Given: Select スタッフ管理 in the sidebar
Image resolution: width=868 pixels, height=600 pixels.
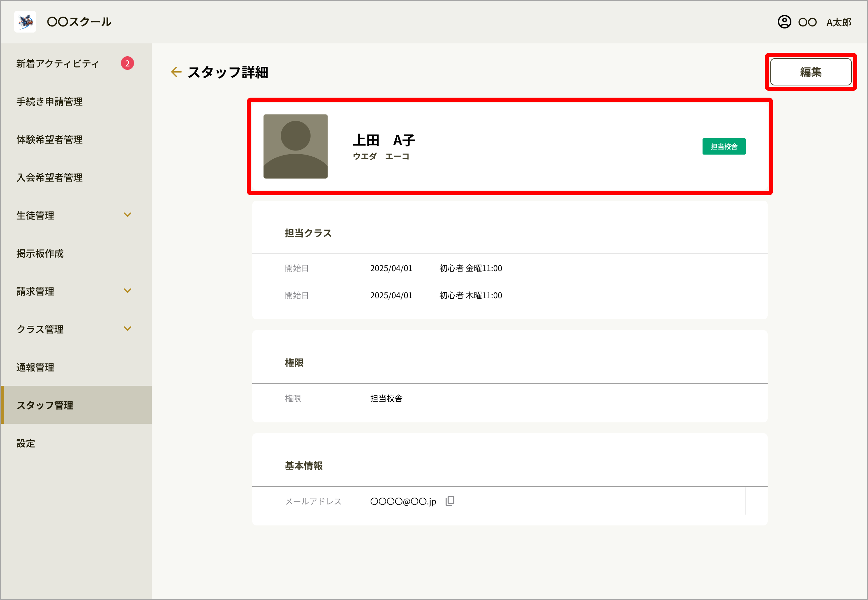Looking at the screenshot, I should [x=76, y=405].
